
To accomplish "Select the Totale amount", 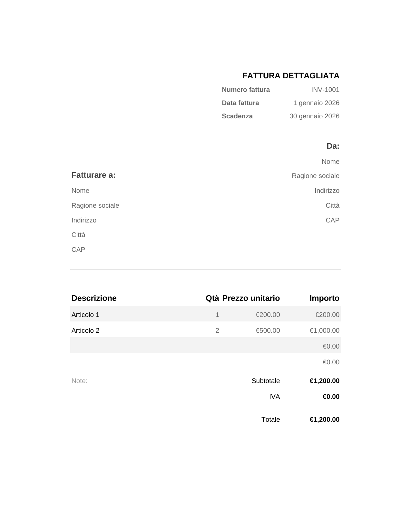I will pos(325,419).
